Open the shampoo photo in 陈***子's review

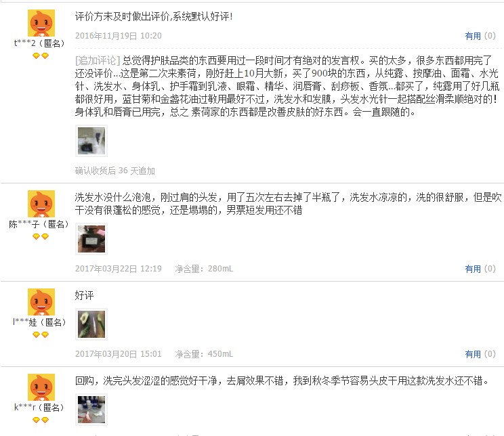point(91,239)
